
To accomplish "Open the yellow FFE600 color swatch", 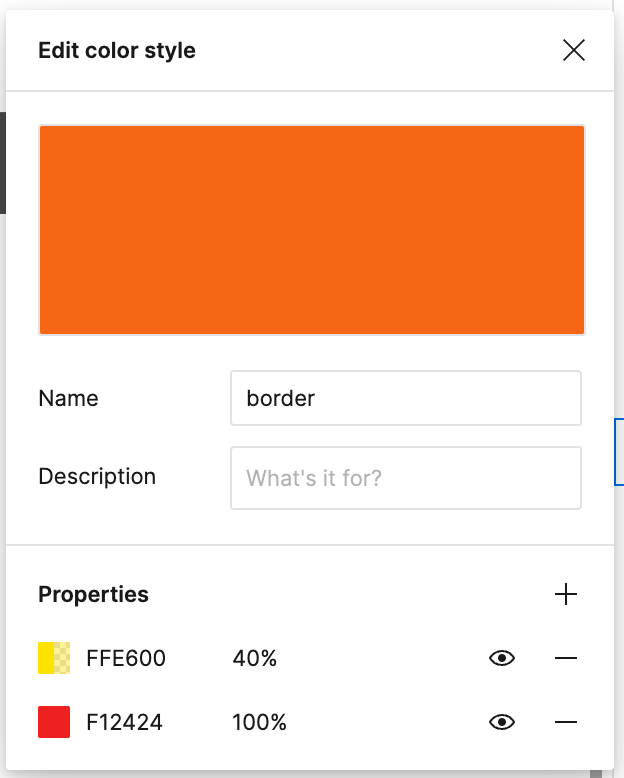I will [54, 658].
